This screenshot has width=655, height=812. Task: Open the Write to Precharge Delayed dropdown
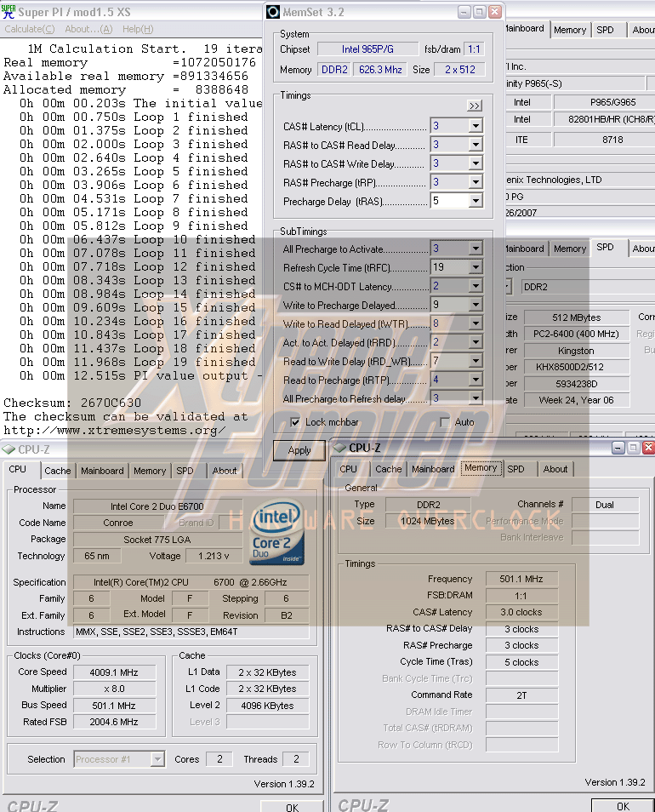click(x=476, y=305)
